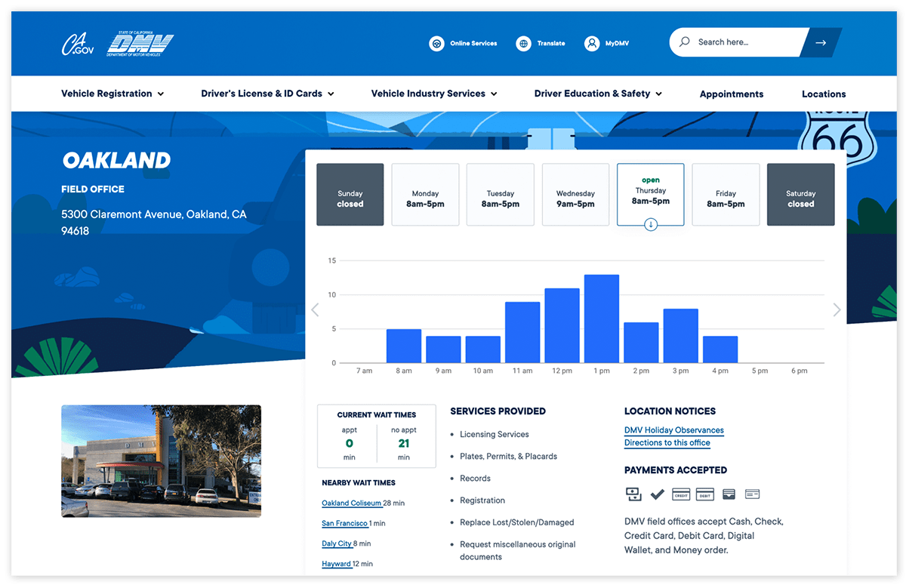Click Plates, Permits, & Placards item

pyautogui.click(x=508, y=457)
